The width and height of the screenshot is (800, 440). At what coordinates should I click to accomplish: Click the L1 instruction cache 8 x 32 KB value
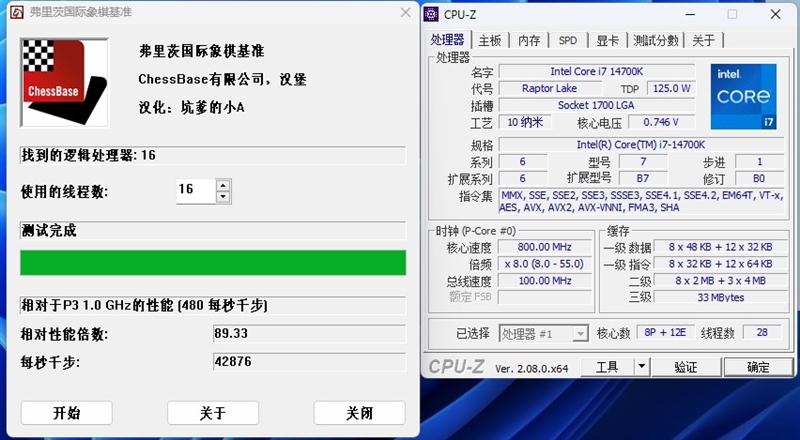[x=720, y=264]
